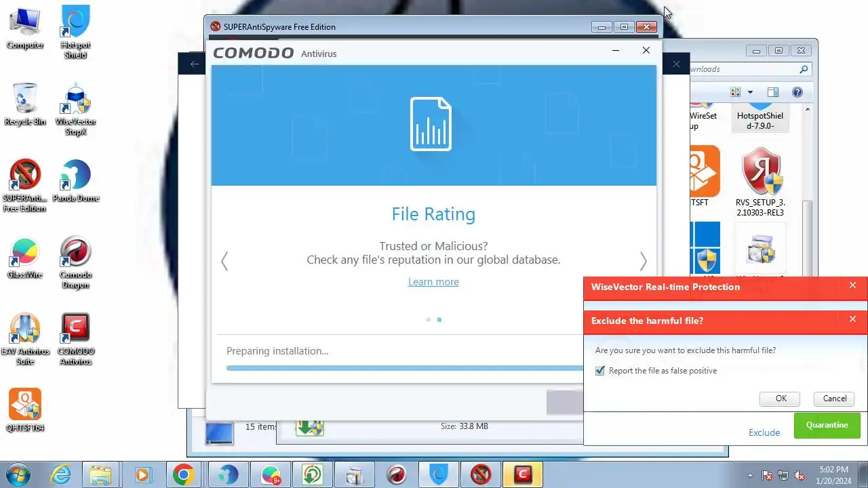The width and height of the screenshot is (868, 488).
Task: Click the green Quarantine button
Action: coord(827,426)
